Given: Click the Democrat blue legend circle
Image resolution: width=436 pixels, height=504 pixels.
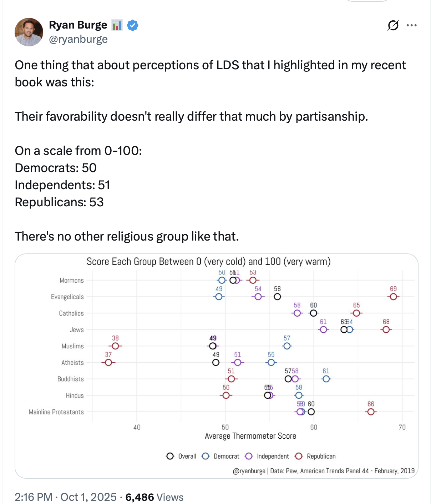Looking at the screenshot, I should point(206,456).
